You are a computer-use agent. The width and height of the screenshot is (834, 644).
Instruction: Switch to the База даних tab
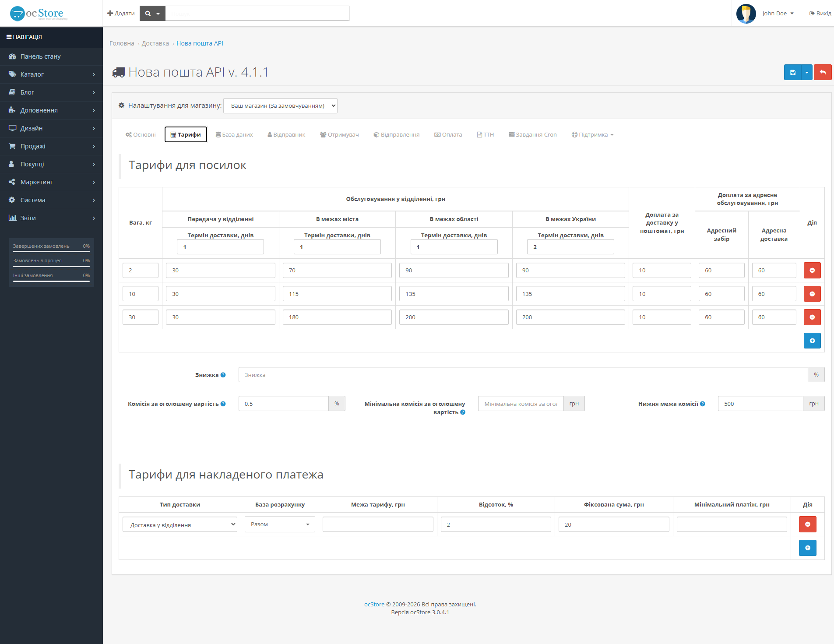[234, 134]
